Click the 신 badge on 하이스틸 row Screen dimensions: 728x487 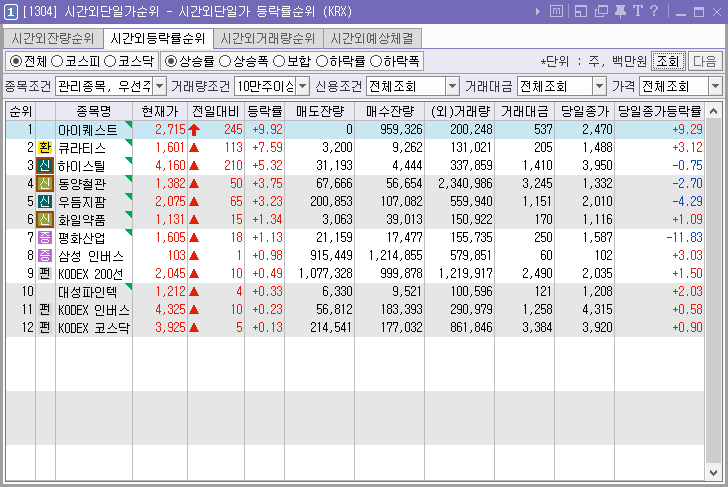pos(45,166)
